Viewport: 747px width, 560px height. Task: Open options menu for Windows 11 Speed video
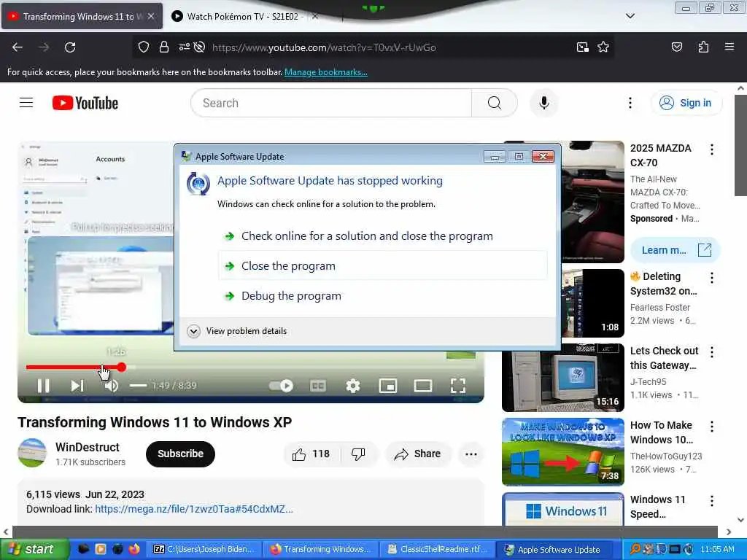coord(712,501)
